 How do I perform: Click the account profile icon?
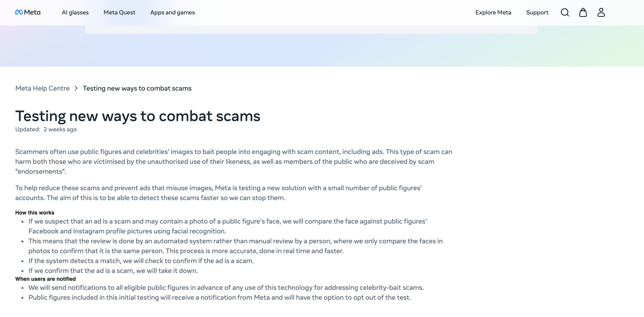(601, 12)
